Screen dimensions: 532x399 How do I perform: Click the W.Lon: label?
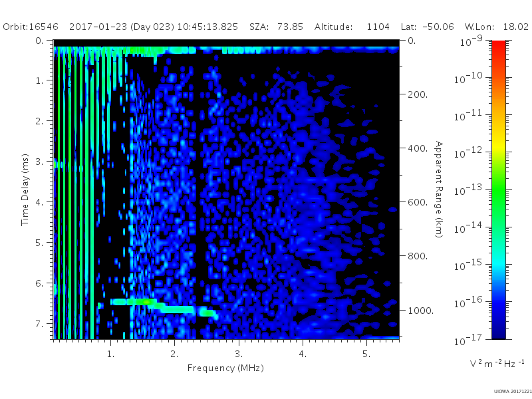[x=479, y=27]
